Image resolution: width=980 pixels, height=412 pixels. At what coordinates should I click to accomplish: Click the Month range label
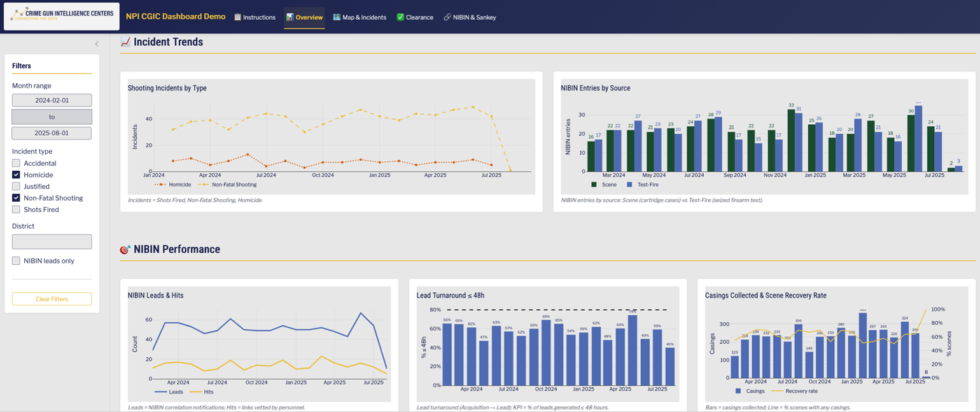point(32,85)
